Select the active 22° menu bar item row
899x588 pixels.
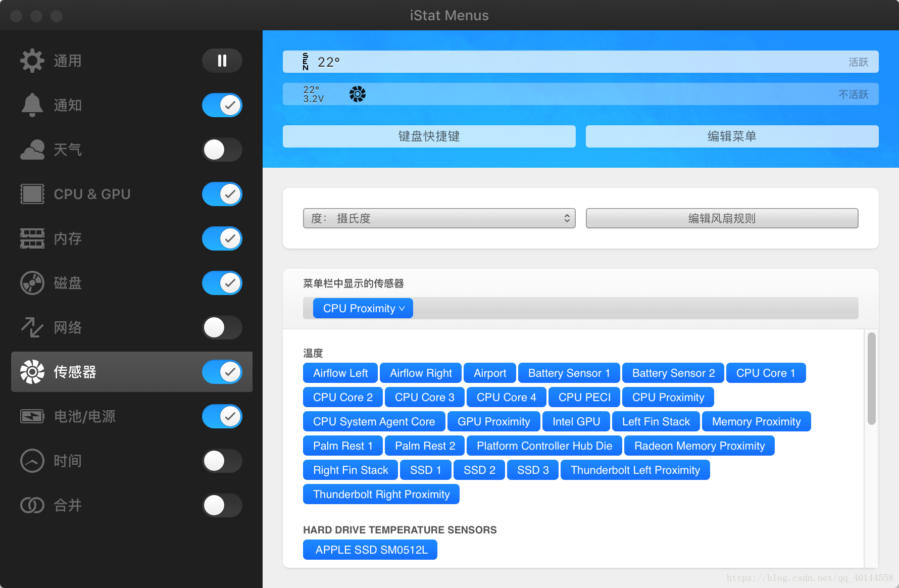[581, 62]
